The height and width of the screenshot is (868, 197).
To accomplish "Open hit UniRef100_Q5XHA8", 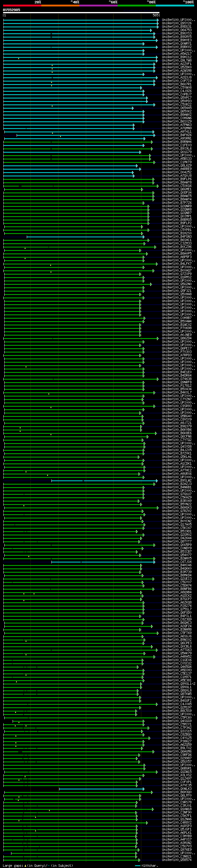I will pos(177,294).
